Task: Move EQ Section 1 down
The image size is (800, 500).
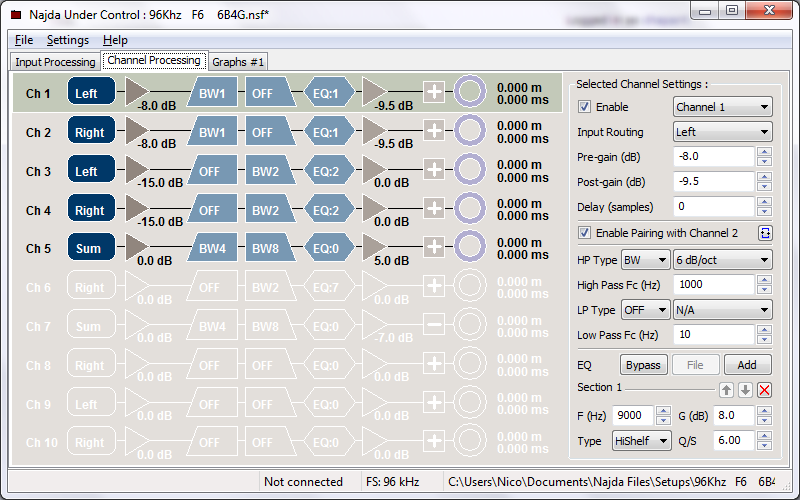Action: click(x=745, y=390)
